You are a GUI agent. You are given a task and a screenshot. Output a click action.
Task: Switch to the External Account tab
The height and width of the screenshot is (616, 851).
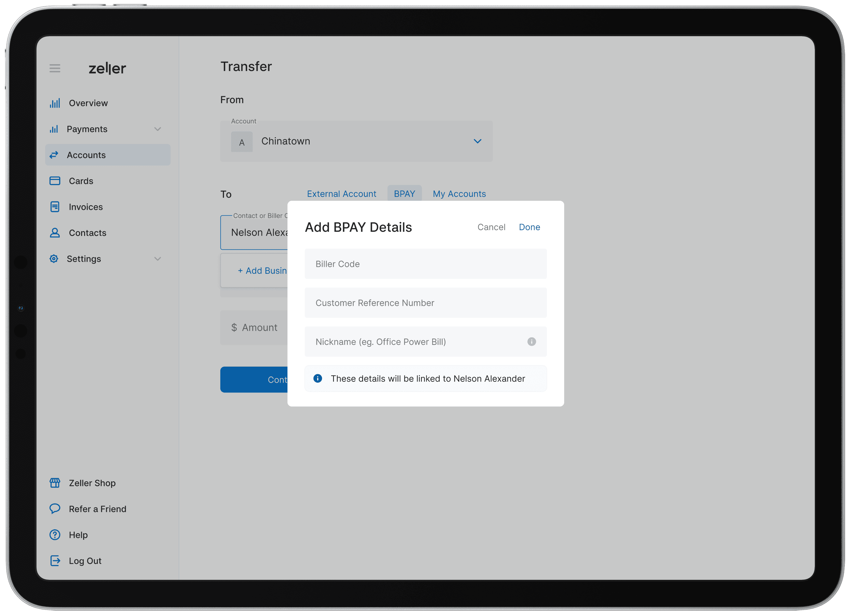(x=342, y=194)
